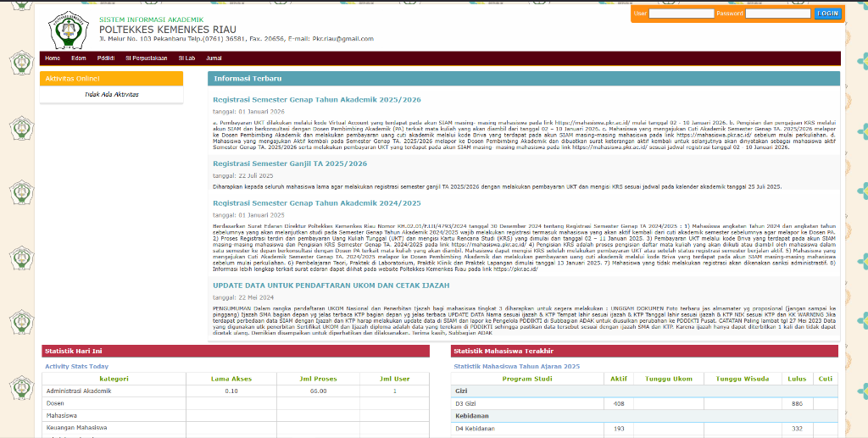Select the 'Keuangan Mahasiswa' row label

click(x=76, y=428)
